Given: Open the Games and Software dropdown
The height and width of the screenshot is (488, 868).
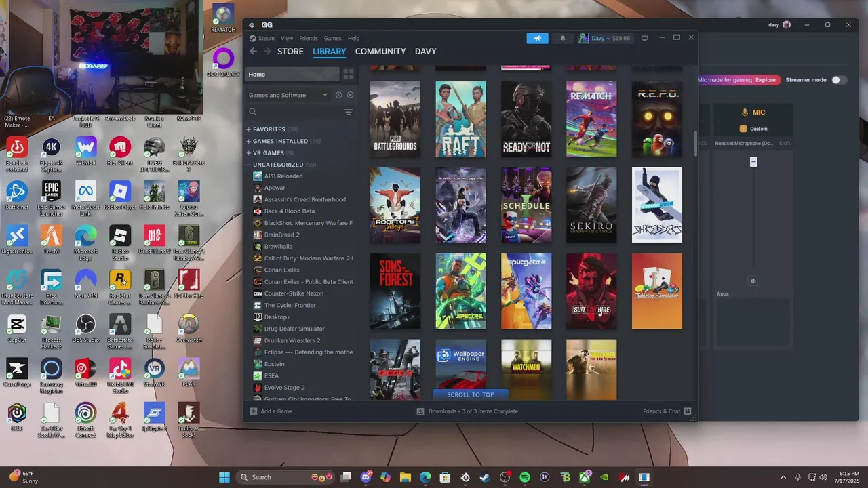Looking at the screenshot, I should pos(288,95).
